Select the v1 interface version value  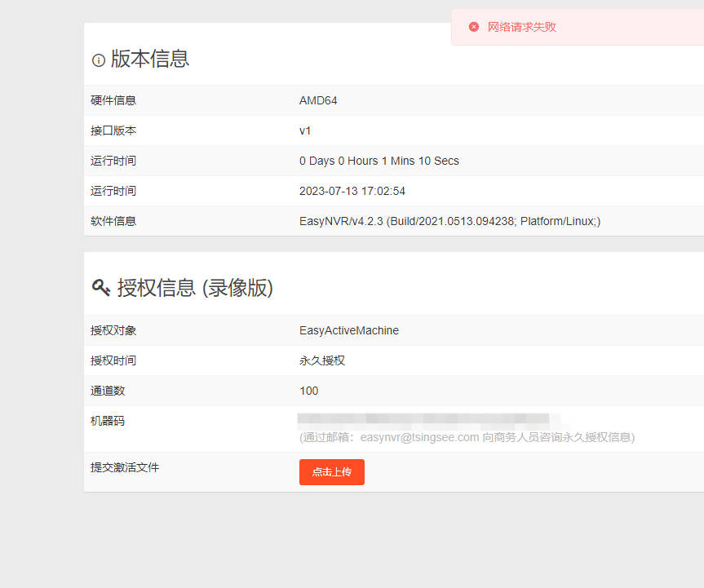coord(305,130)
